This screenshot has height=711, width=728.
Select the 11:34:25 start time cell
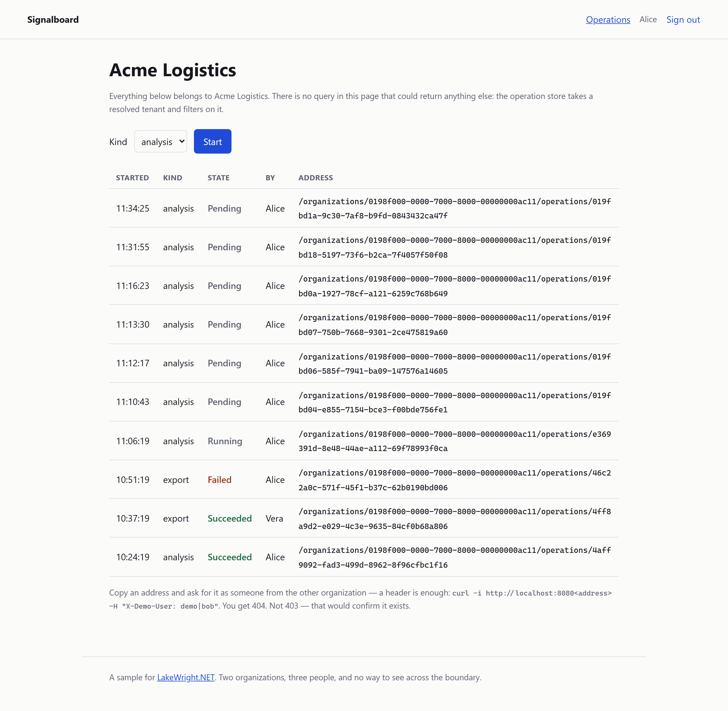(x=133, y=208)
